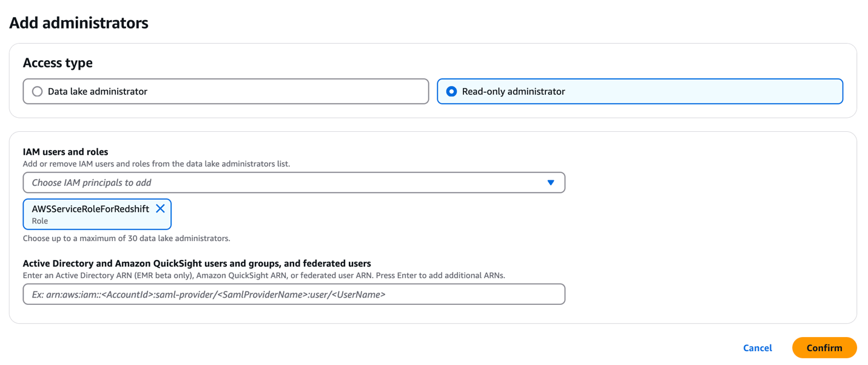Cancel adding administrators

click(757, 348)
